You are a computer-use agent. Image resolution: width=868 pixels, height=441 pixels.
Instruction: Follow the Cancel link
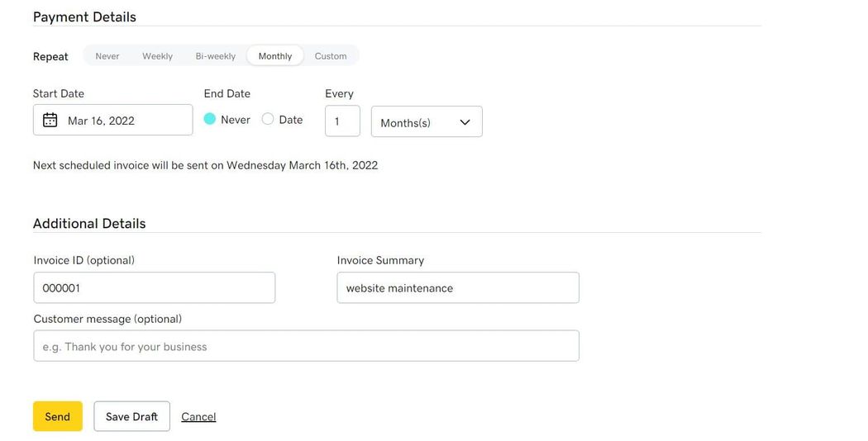click(198, 417)
